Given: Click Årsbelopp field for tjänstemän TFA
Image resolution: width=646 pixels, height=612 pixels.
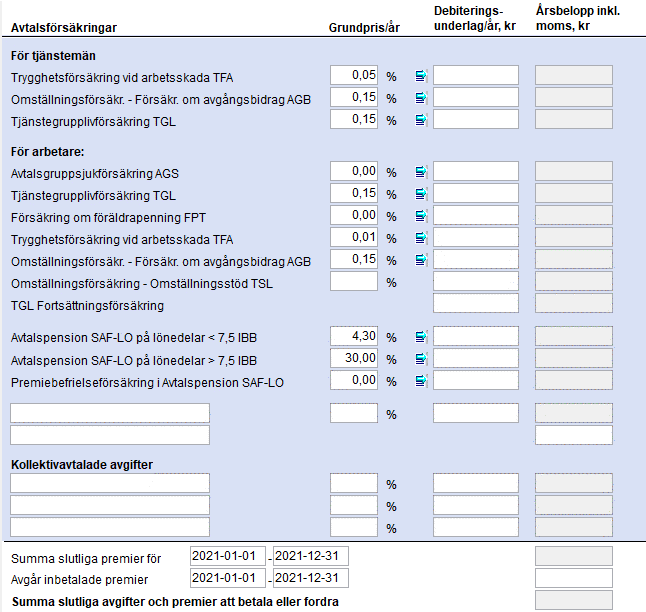Looking at the screenshot, I should (x=574, y=75).
